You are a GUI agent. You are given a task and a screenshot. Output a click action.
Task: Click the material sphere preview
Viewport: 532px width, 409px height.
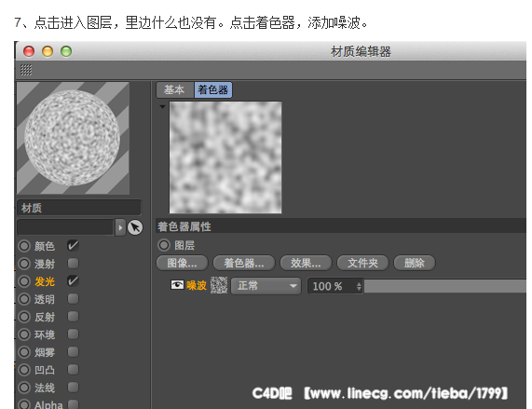pyautogui.click(x=73, y=138)
